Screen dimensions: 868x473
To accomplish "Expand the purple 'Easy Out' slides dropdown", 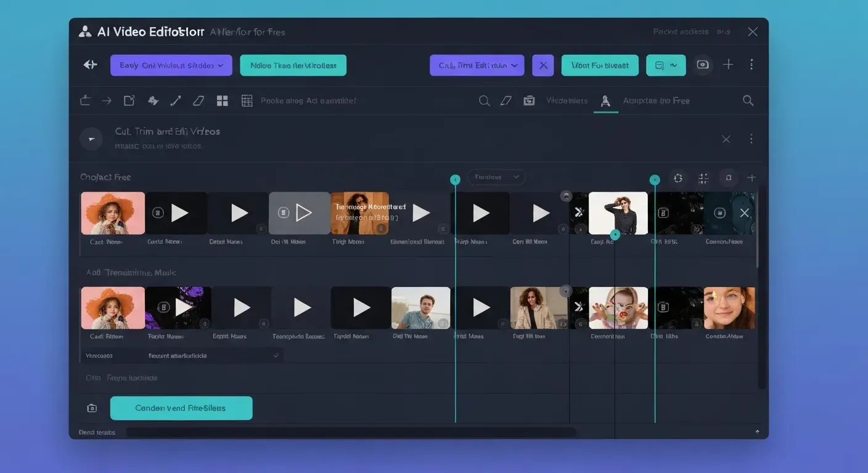I will 171,65.
